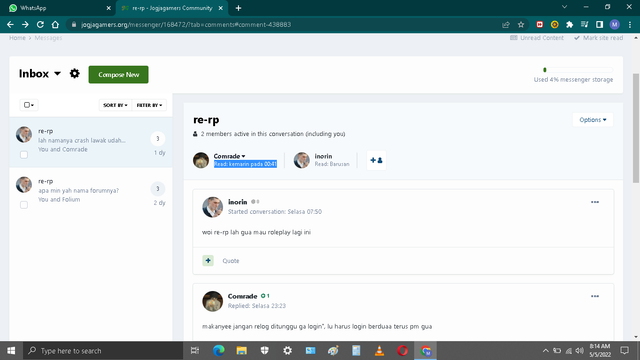Open the select-all checkbox dropdown

click(29, 105)
